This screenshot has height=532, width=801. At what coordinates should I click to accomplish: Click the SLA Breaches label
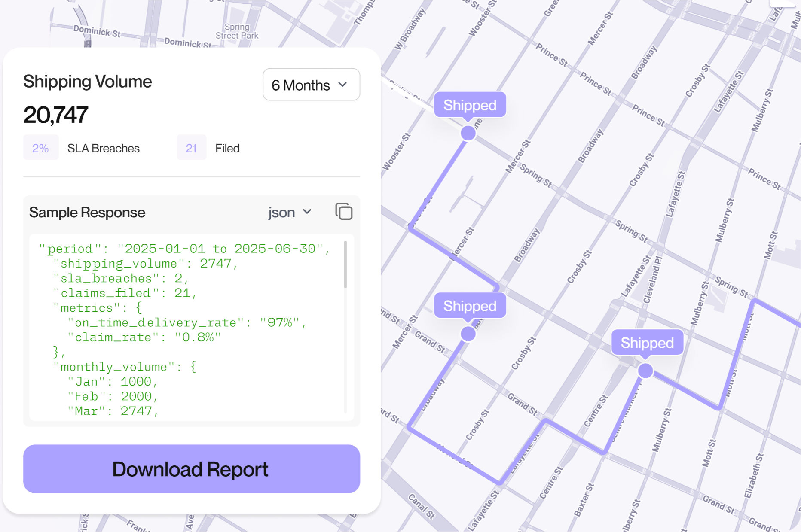pyautogui.click(x=104, y=148)
